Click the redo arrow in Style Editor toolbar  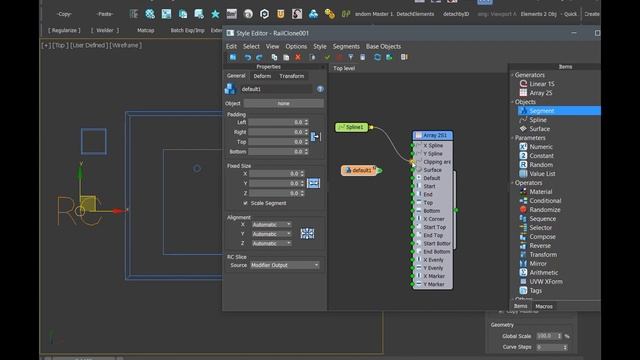pyautogui.click(x=259, y=57)
